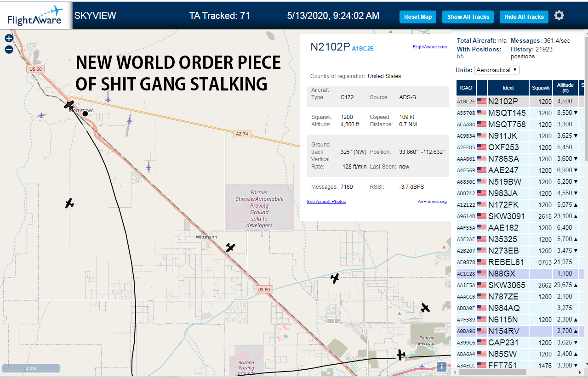Select the REBEL81 aircraft row
This screenshot has height=378, width=588.
[x=520, y=262]
